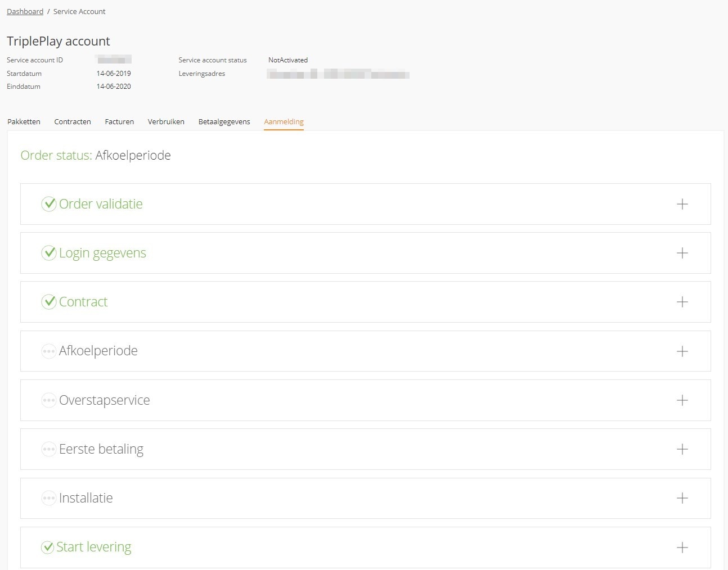Image resolution: width=728 pixels, height=570 pixels.
Task: Expand the Contract section with plus
Action: 682,302
